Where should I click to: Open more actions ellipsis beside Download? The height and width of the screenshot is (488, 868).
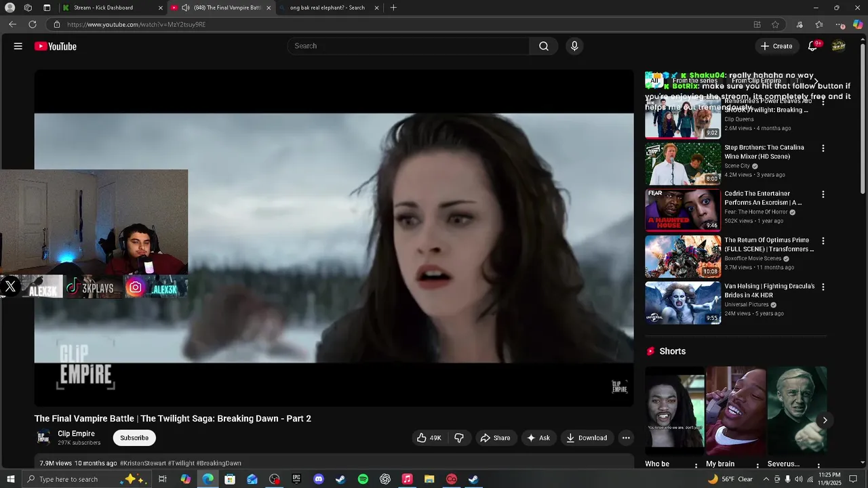point(626,438)
